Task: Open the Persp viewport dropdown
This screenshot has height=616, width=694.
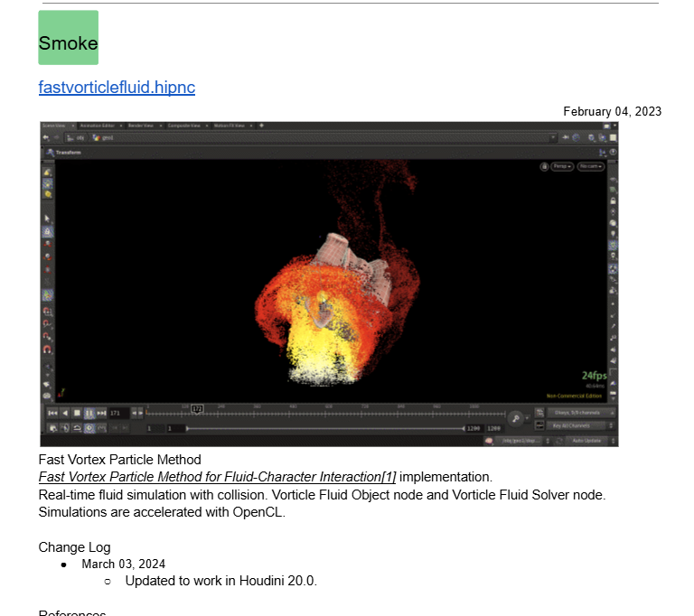Action: pyautogui.click(x=562, y=167)
